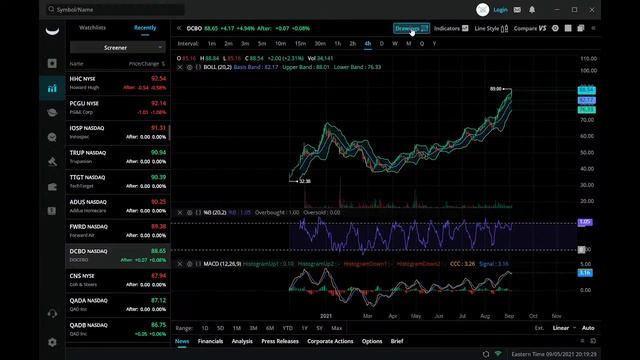Screen dimensions: 640x360
Task: Sort by the Price/Change column header
Action: point(147,64)
